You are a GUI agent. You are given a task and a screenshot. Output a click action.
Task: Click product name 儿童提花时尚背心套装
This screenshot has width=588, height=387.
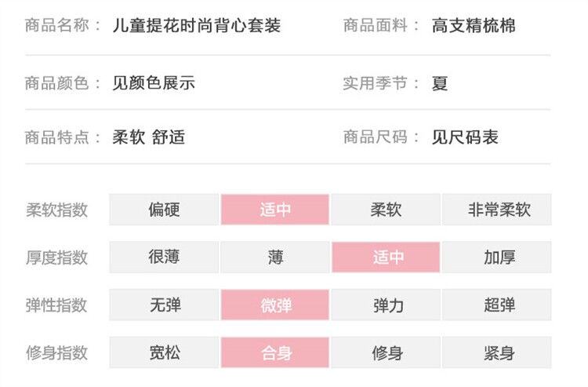[196, 26]
